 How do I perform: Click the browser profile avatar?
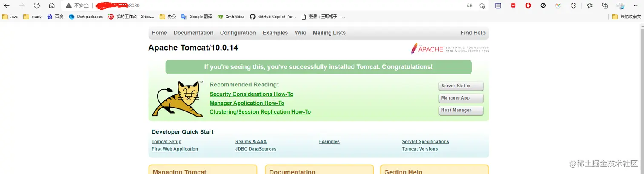coord(621,6)
